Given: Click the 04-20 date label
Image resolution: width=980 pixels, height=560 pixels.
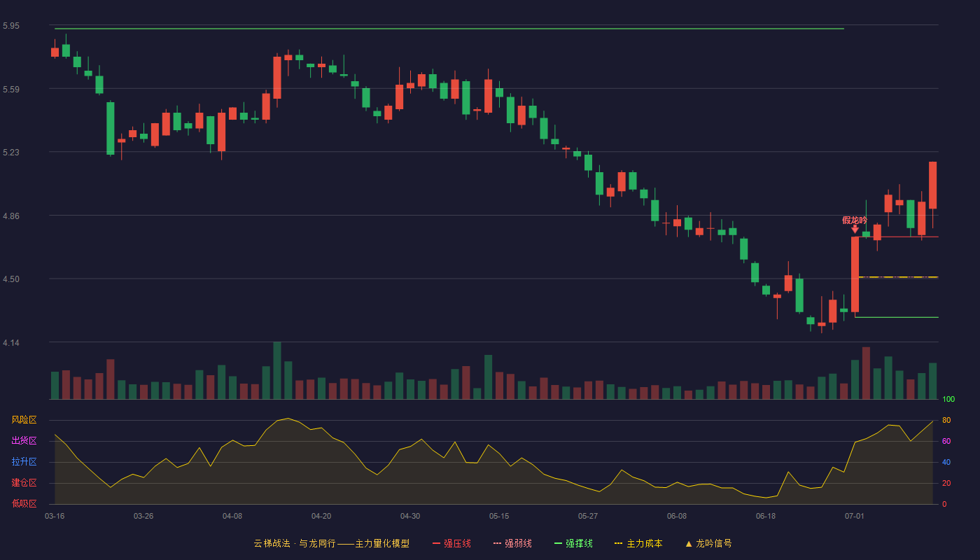Looking at the screenshot, I should pos(321,516).
